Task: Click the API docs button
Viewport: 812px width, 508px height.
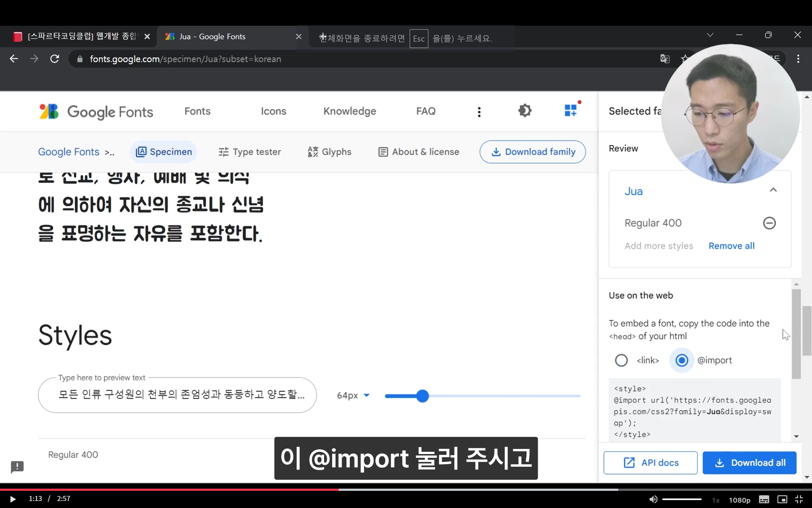Action: point(650,463)
